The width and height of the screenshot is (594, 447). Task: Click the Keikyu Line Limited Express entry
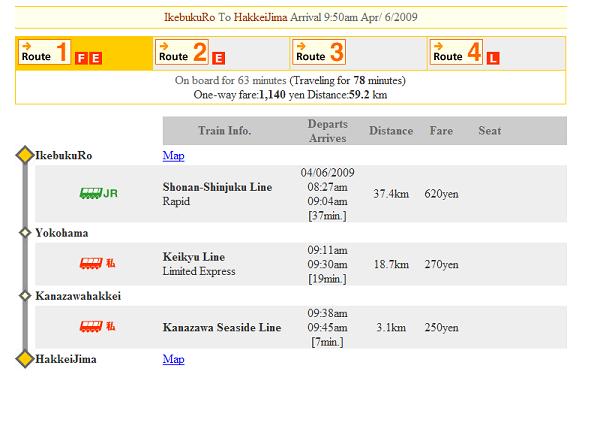click(199, 264)
